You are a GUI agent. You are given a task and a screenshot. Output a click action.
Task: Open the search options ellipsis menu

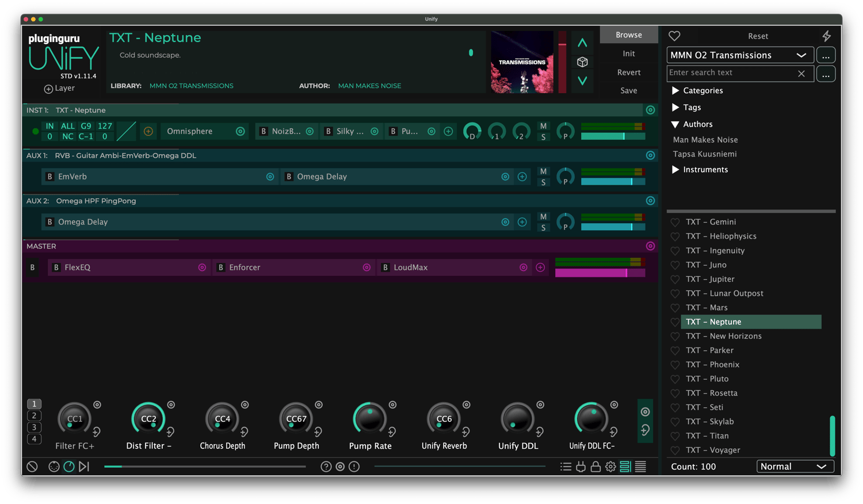click(x=826, y=74)
